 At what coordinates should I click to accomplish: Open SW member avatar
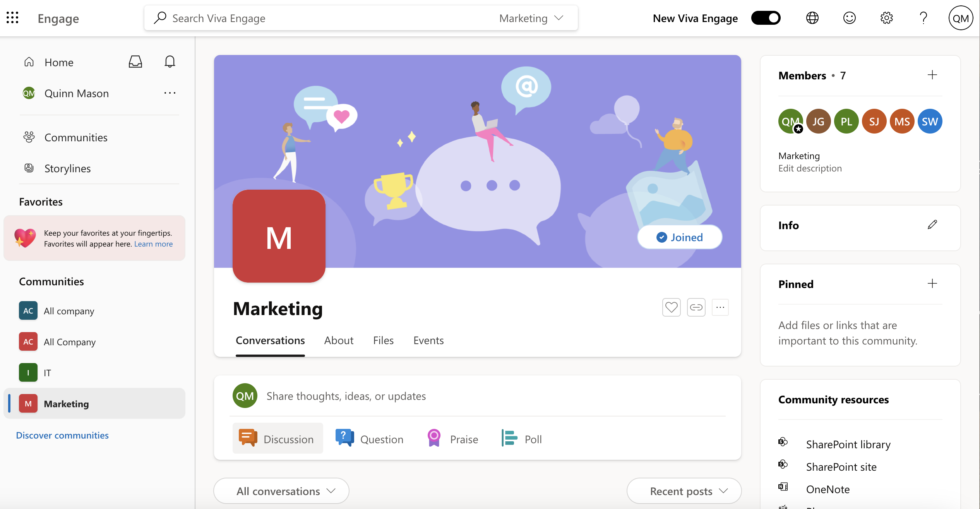tap(930, 122)
